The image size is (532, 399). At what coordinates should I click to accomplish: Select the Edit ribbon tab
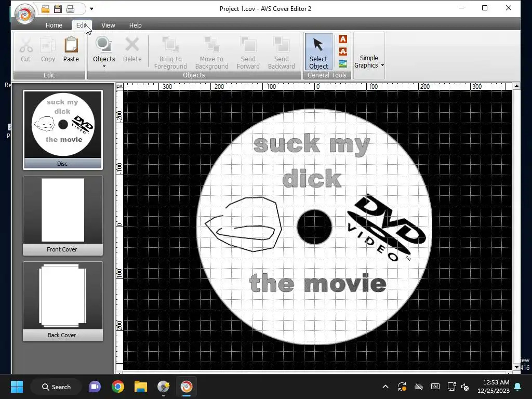tap(82, 25)
